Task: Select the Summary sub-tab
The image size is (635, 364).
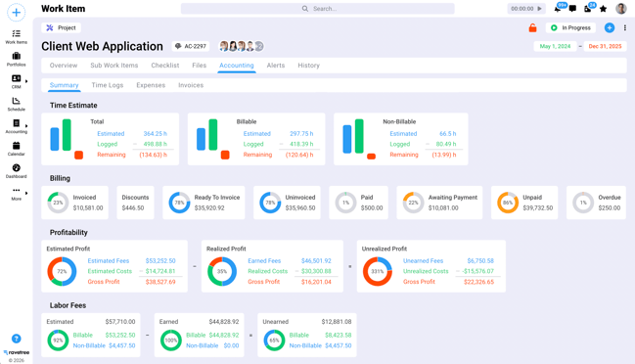Action: coord(64,85)
